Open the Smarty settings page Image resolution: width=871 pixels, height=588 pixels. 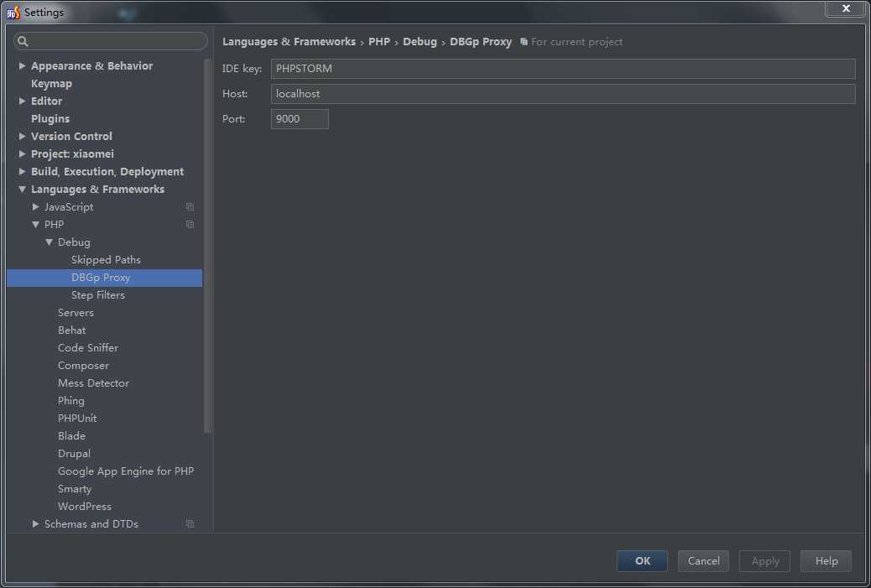pos(75,489)
